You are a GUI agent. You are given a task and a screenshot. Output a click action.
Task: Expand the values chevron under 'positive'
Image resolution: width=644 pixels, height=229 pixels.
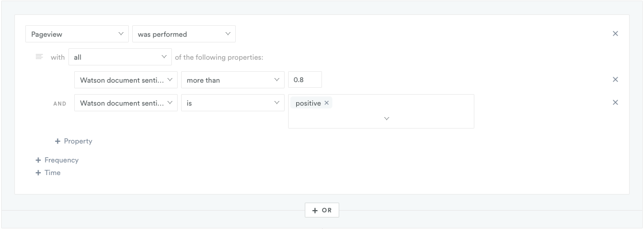[x=386, y=118]
